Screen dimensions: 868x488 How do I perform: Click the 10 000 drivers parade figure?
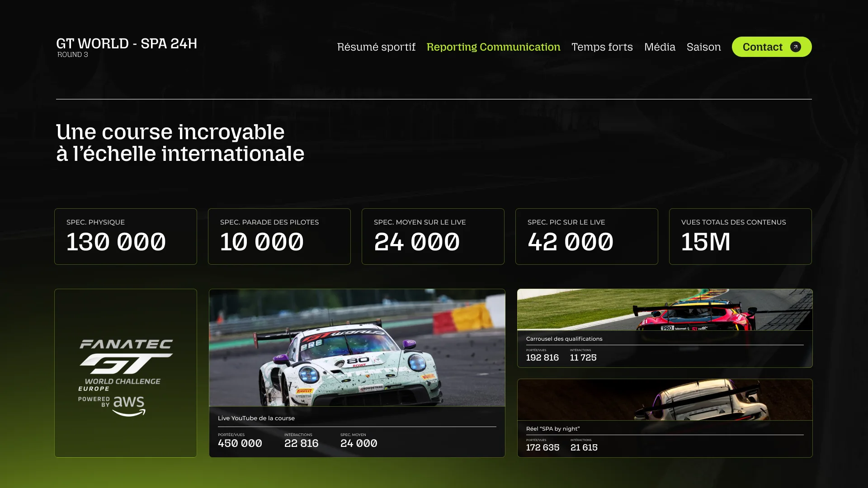point(262,242)
